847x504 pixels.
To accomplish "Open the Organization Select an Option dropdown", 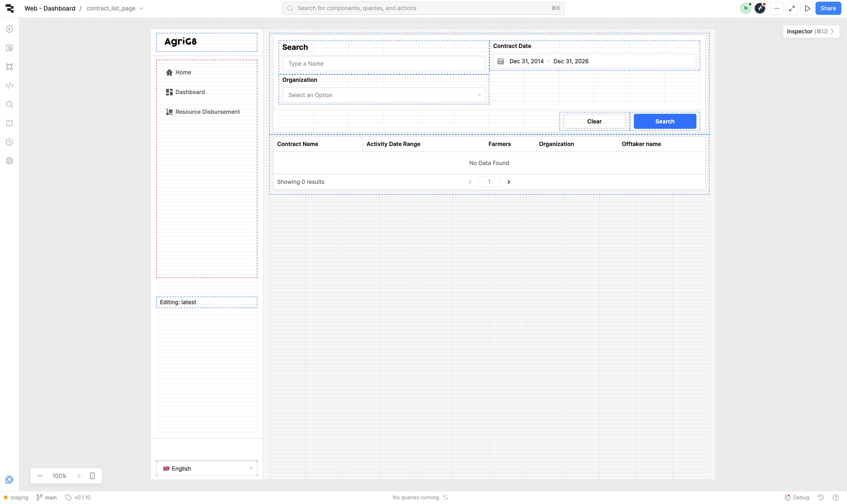I will click(384, 95).
